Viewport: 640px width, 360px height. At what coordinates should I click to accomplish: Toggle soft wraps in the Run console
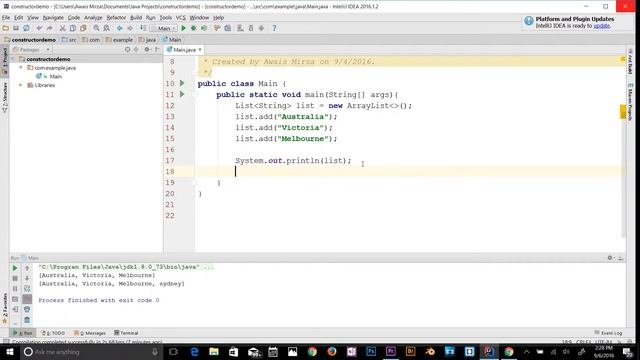pos(27,289)
